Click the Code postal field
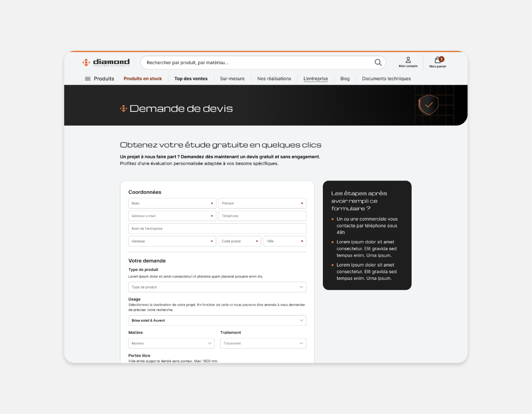Screen dimensions: 532x414 pos(240,241)
